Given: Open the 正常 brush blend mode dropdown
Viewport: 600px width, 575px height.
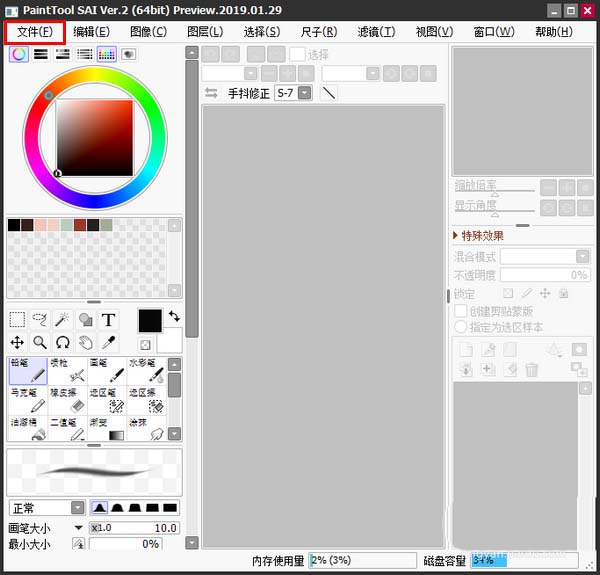Looking at the screenshot, I should (x=78, y=508).
